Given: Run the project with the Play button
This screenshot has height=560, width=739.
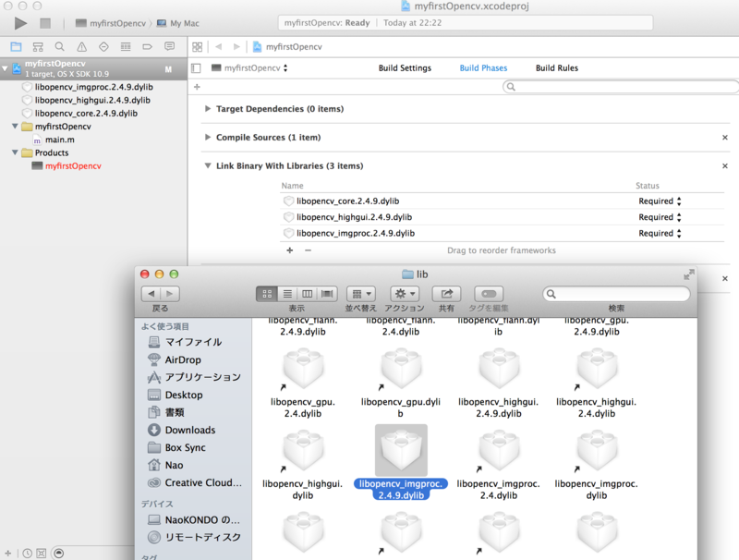Looking at the screenshot, I should pos(20,23).
